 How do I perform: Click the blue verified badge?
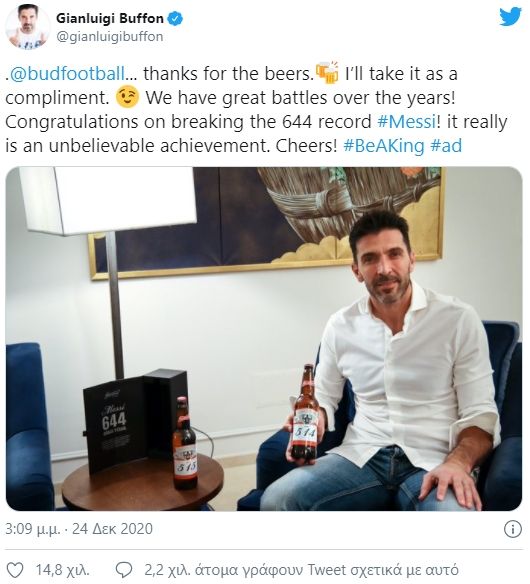coord(175,18)
